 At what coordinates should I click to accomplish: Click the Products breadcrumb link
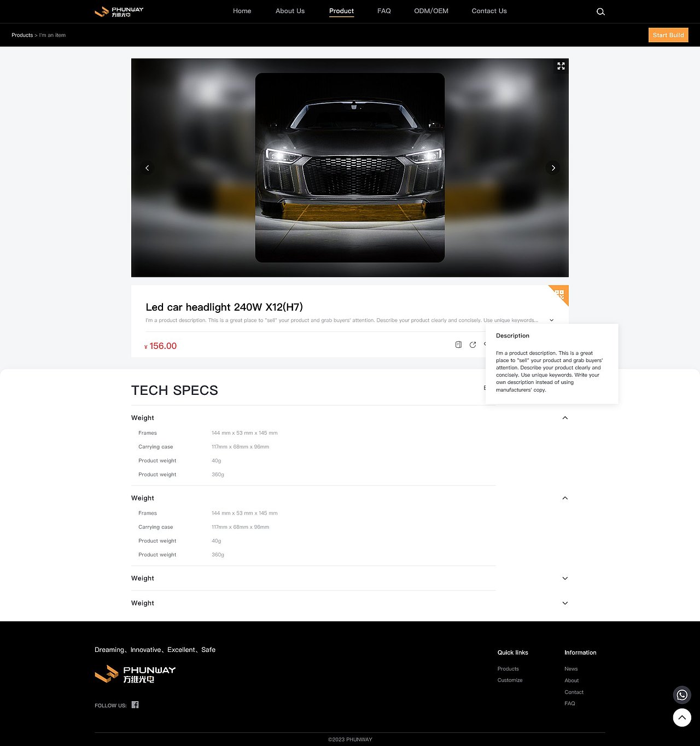(x=22, y=35)
